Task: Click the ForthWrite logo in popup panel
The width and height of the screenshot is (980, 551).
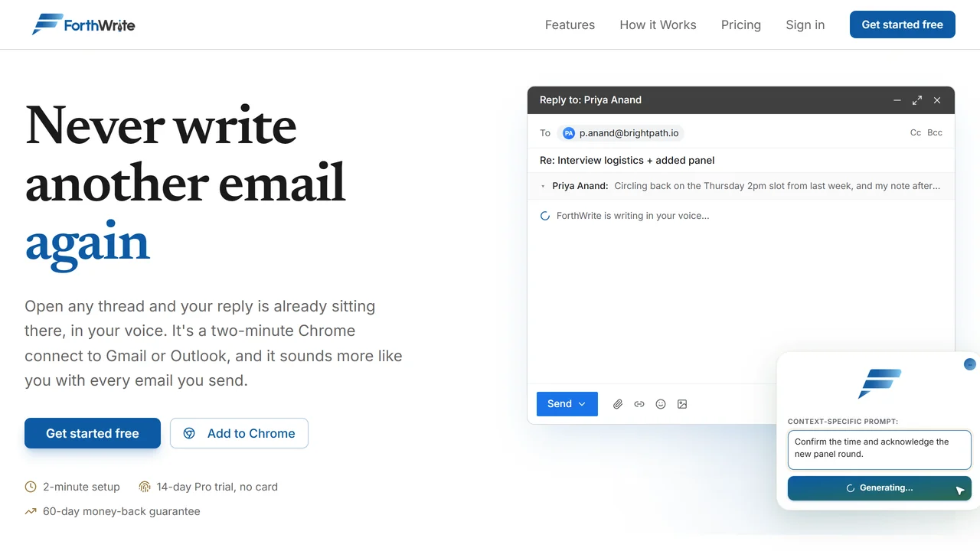Action: [x=879, y=383]
